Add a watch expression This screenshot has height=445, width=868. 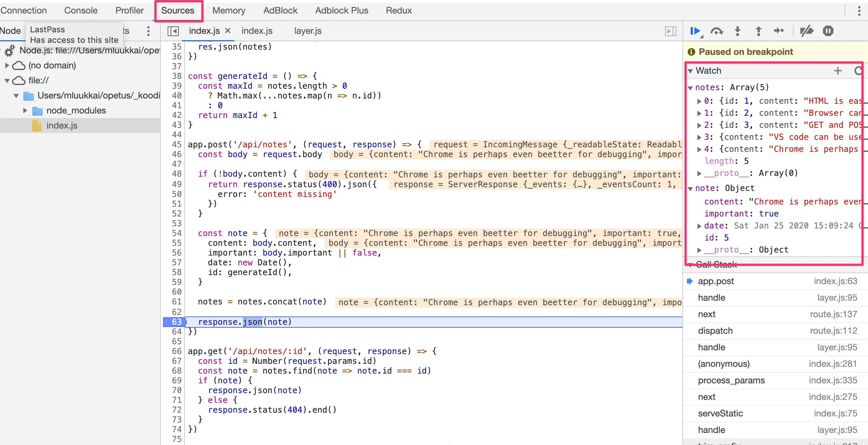coord(838,71)
